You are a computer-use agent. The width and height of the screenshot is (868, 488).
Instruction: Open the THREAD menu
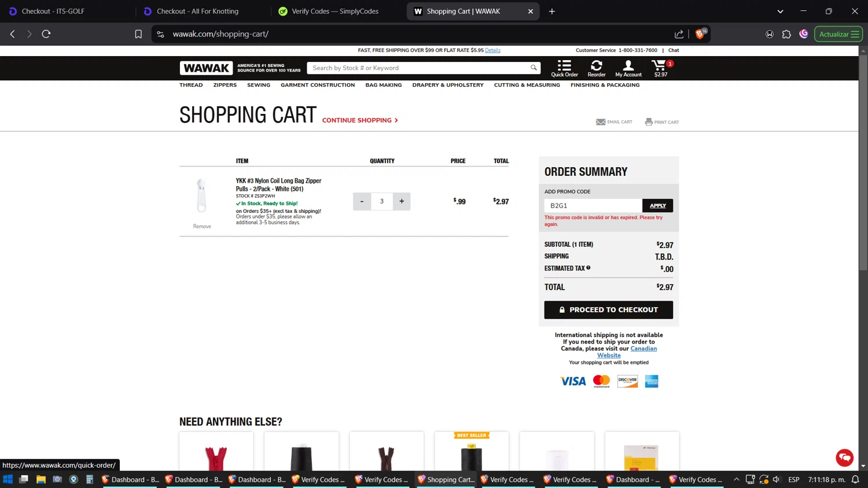[x=191, y=85]
